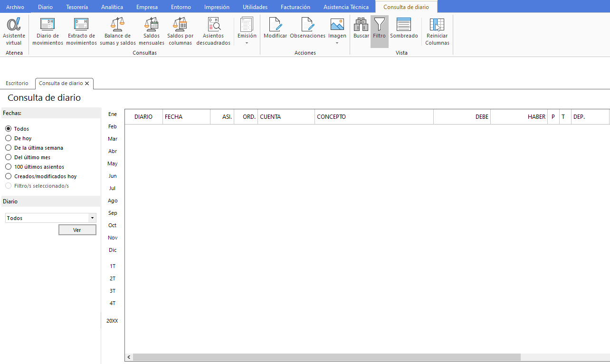Click the horizontal scrollbar thumb
610x364 pixels.
click(327, 357)
